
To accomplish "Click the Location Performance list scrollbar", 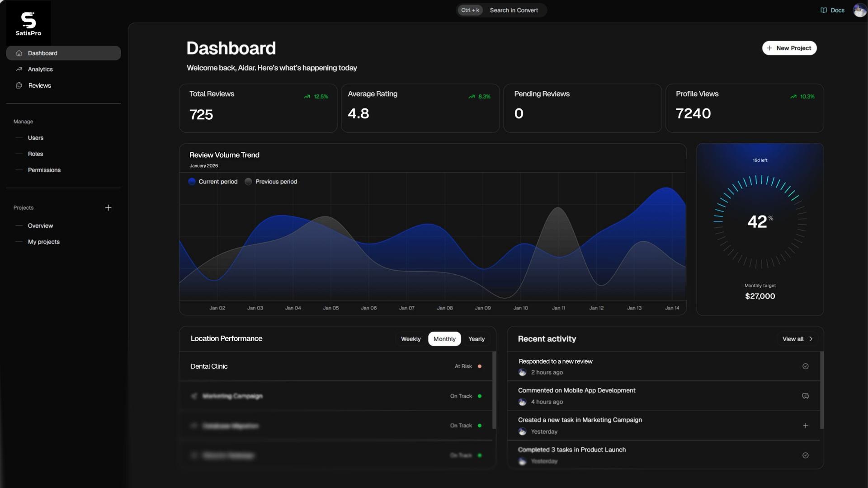I will [494, 390].
